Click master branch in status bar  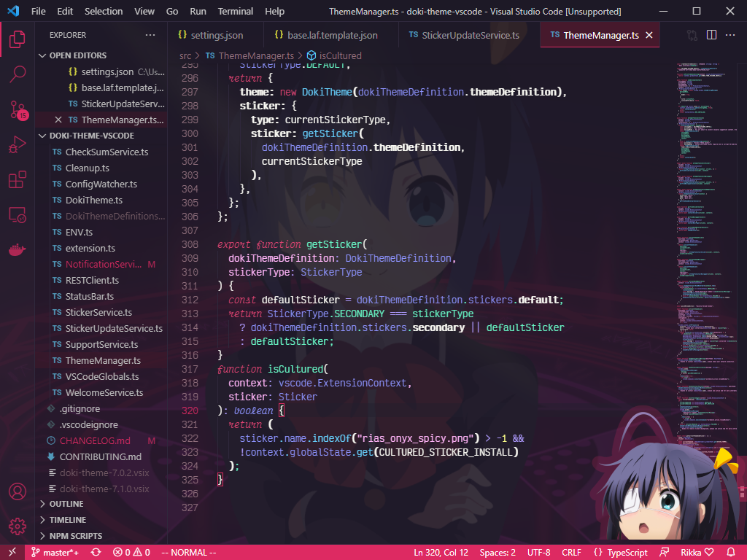(x=55, y=553)
